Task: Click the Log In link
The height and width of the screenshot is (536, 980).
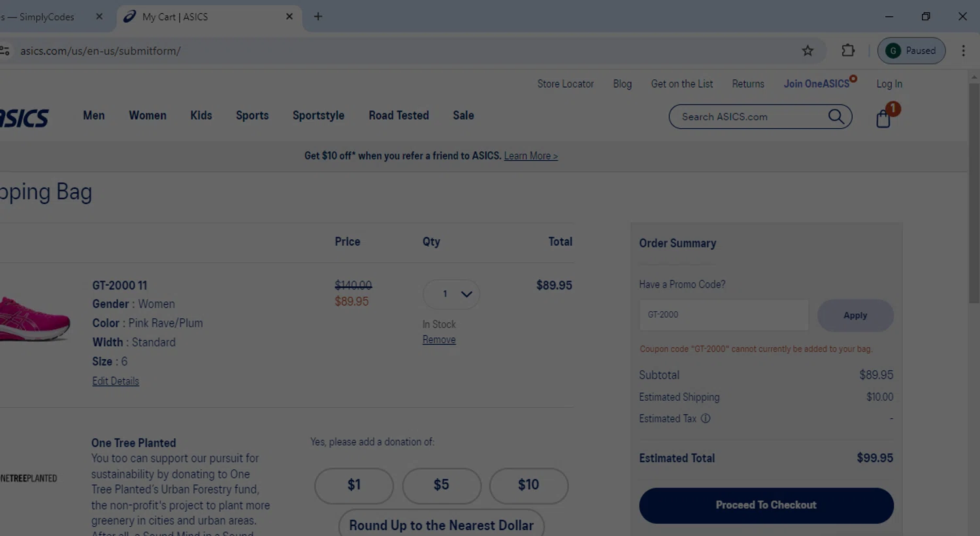Action: pyautogui.click(x=889, y=84)
